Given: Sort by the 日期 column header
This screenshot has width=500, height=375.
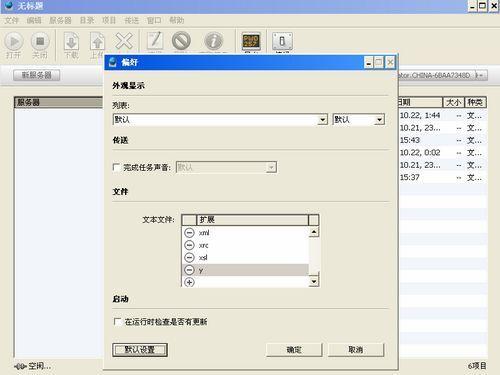Looking at the screenshot, I should click(x=420, y=102).
